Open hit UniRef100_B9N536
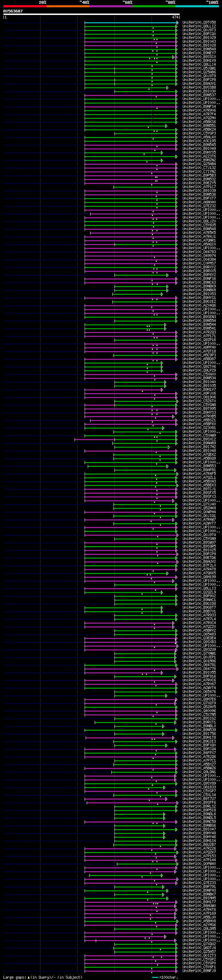 pos(199,194)
